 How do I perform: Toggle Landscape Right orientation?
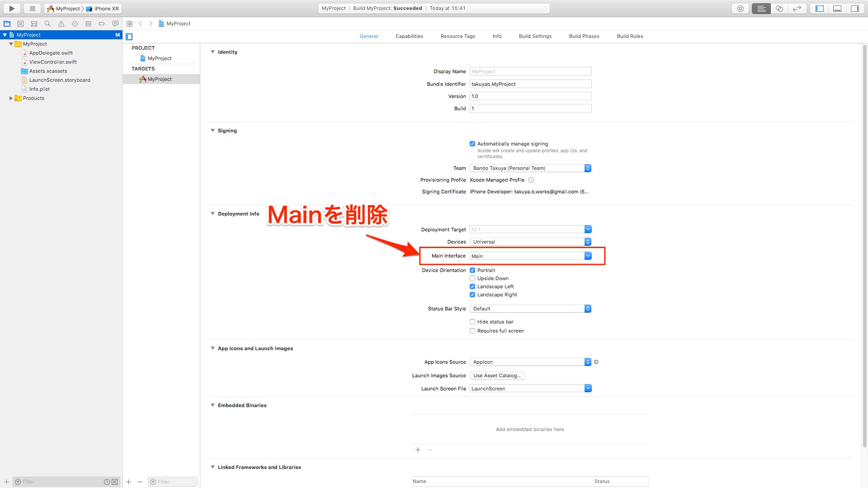[472, 295]
